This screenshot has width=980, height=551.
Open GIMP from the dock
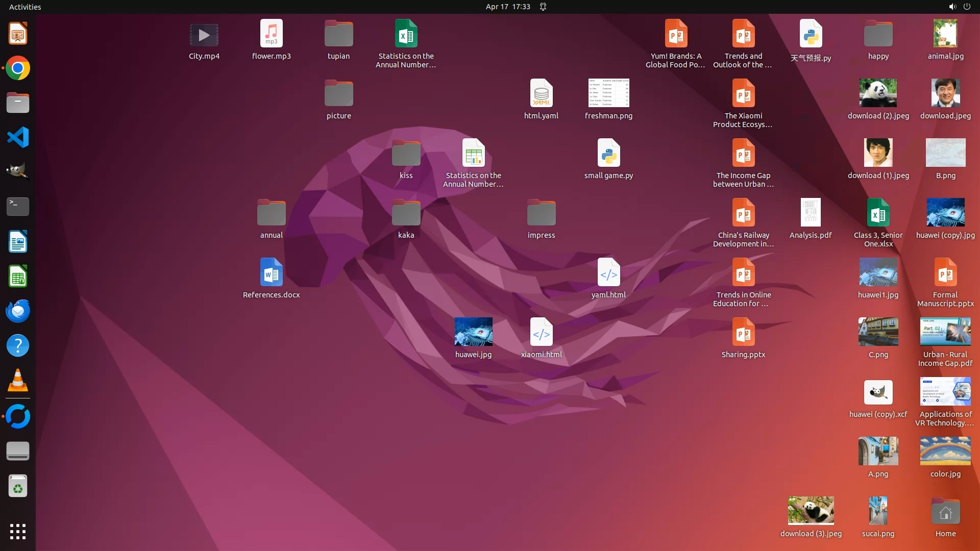(18, 172)
